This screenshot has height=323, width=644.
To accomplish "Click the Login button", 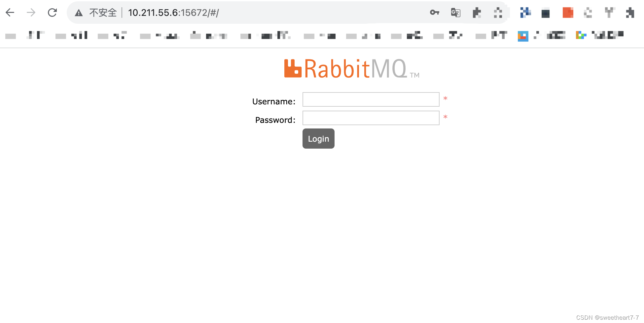I will [318, 139].
